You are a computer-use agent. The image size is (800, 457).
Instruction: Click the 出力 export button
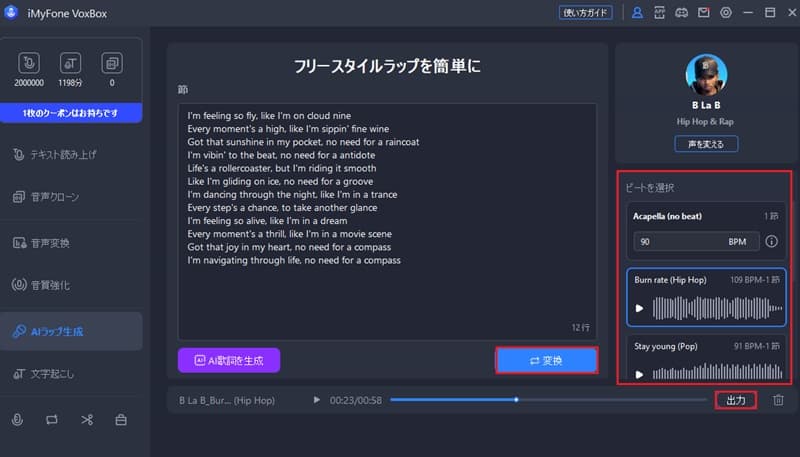735,400
